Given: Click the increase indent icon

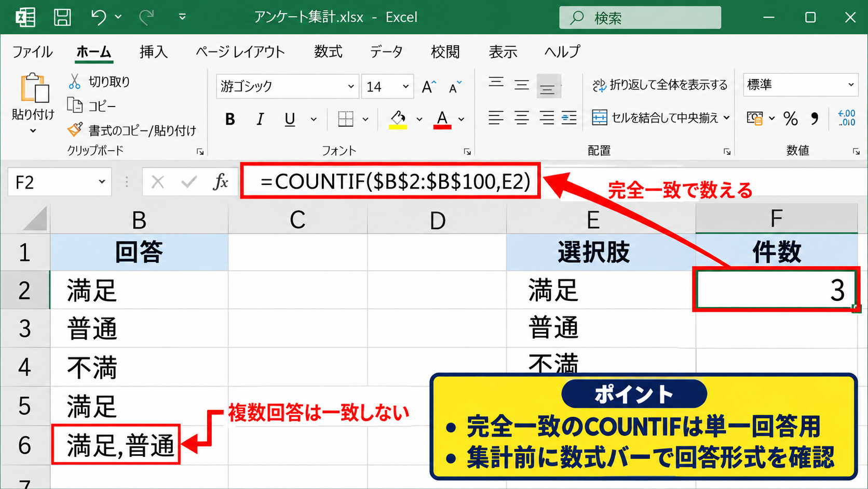Looking at the screenshot, I should coord(569,118).
